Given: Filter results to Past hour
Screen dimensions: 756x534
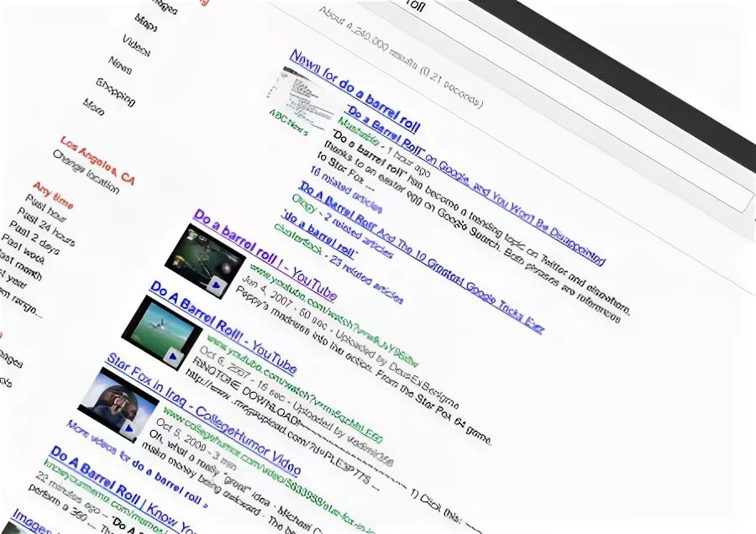Looking at the screenshot, I should (x=45, y=207).
